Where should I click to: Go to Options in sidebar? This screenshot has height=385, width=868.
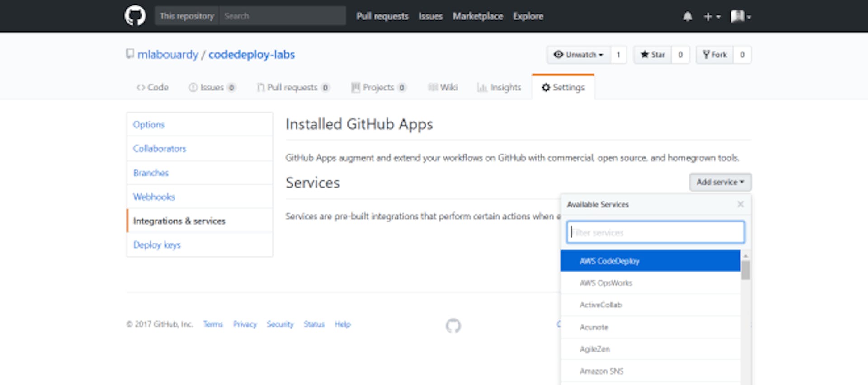point(199,124)
